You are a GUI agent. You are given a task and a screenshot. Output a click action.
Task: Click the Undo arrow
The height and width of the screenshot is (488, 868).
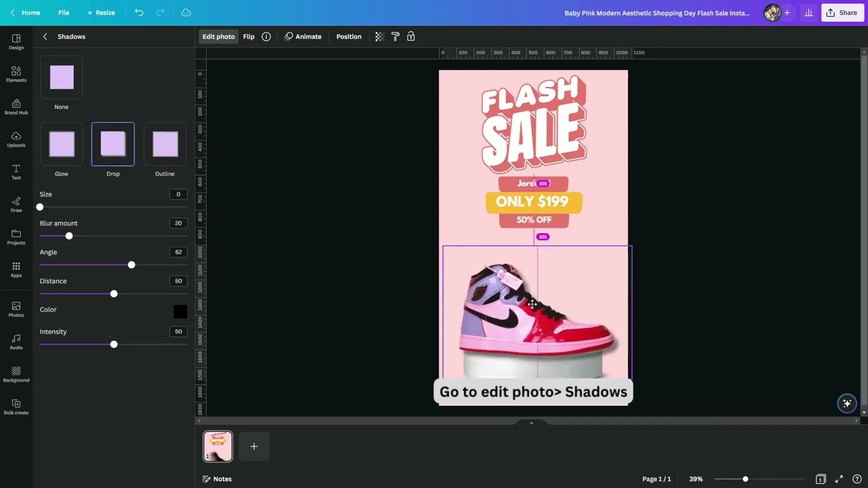[x=139, y=12]
